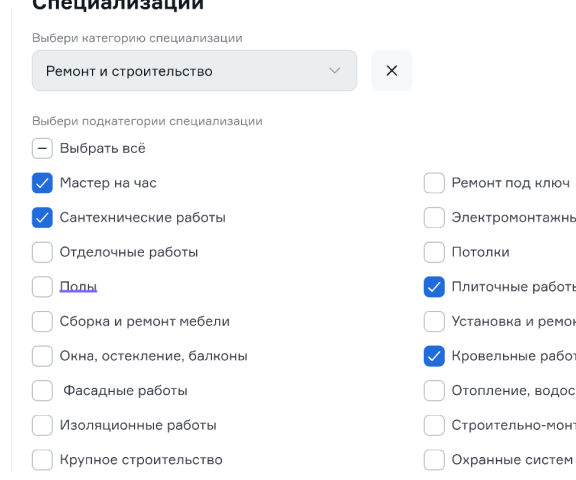
Task: Tick the Электромонтажные checkbox
Action: [434, 217]
